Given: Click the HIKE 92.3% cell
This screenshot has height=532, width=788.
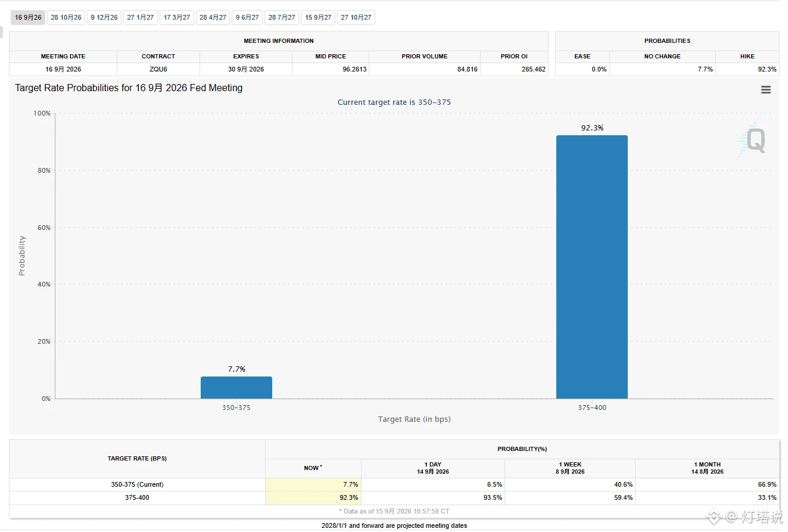Looking at the screenshot, I should pos(747,69).
